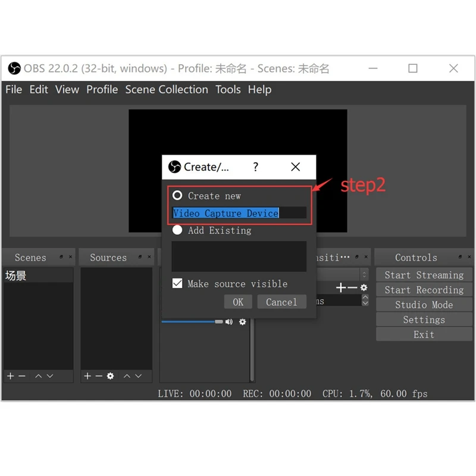
Task: Add a new scene with plus icon
Action: [x=11, y=376]
